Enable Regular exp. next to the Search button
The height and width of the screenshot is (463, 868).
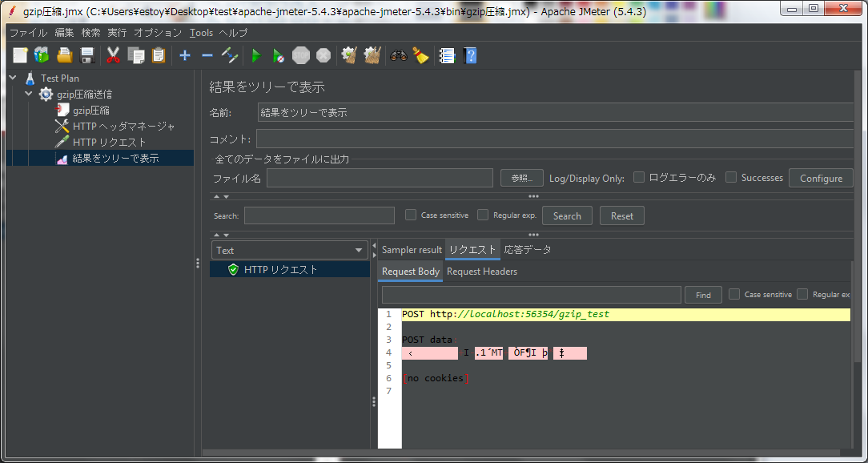[483, 215]
